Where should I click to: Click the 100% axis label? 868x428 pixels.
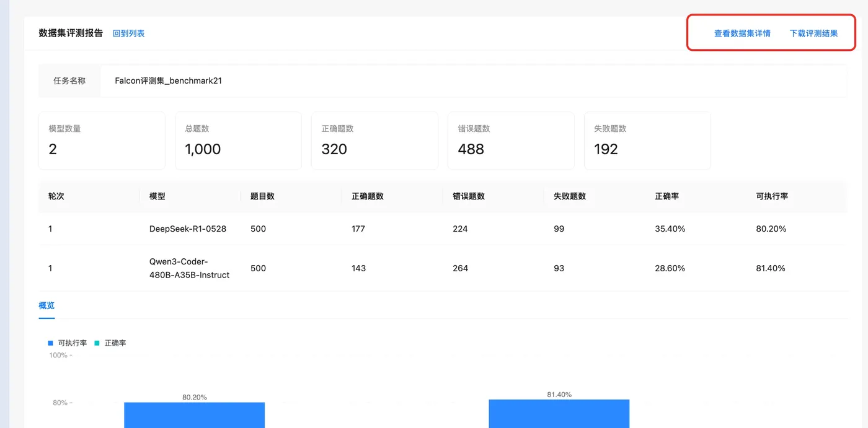coord(58,356)
